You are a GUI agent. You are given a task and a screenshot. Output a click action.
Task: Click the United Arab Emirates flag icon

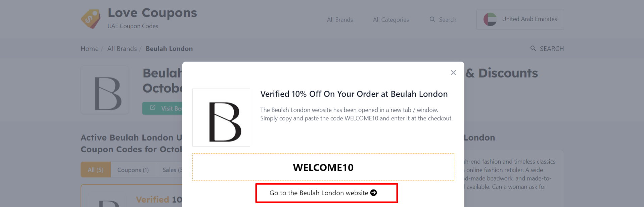point(490,19)
